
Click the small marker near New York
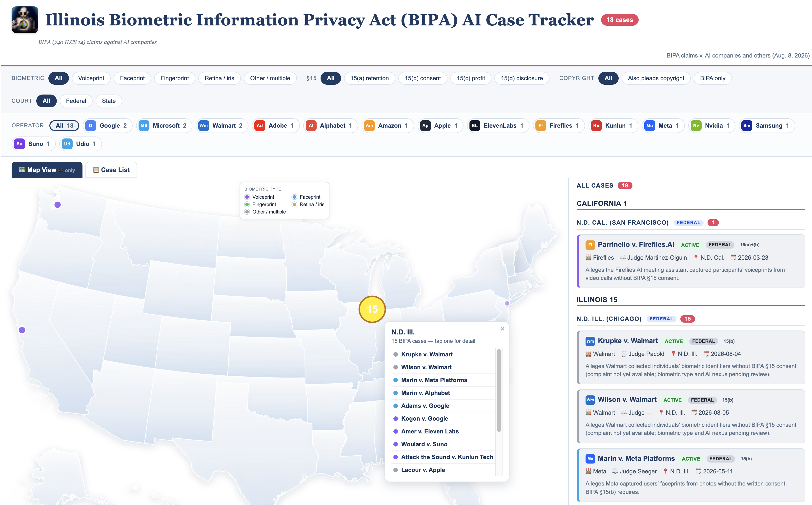pos(507,303)
